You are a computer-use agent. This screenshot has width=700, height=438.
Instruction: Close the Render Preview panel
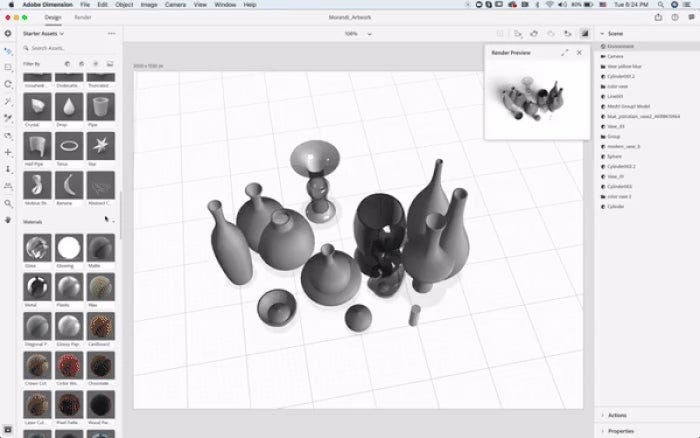click(579, 53)
